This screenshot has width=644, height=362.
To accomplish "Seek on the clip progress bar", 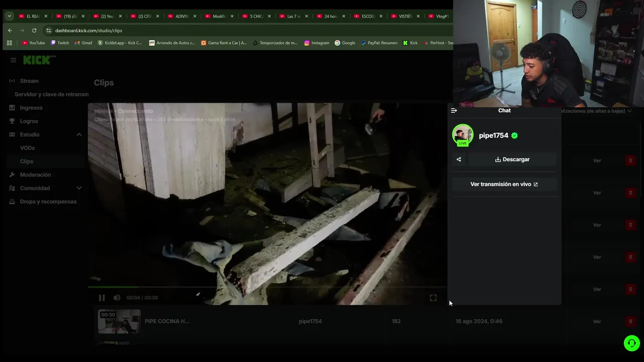I will click(267, 287).
